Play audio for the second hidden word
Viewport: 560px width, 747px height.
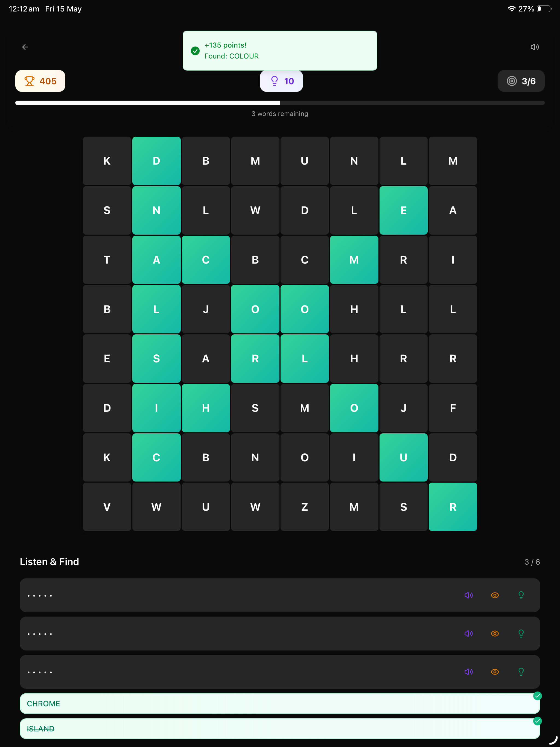pyautogui.click(x=468, y=633)
